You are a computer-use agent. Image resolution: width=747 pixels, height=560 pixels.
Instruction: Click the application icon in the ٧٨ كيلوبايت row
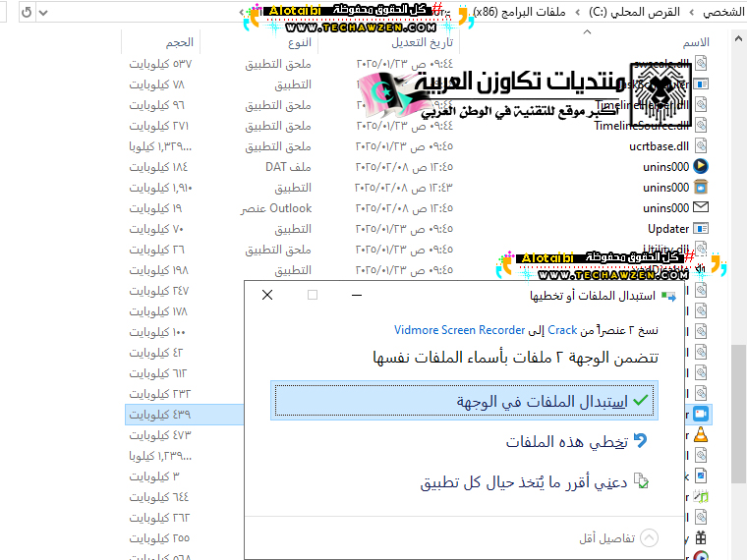[x=701, y=84]
